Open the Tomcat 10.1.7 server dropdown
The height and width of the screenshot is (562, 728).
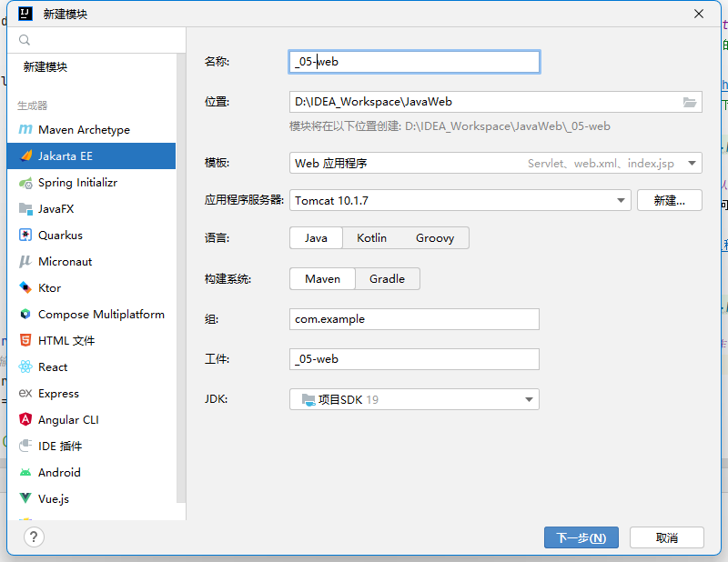[x=460, y=200]
